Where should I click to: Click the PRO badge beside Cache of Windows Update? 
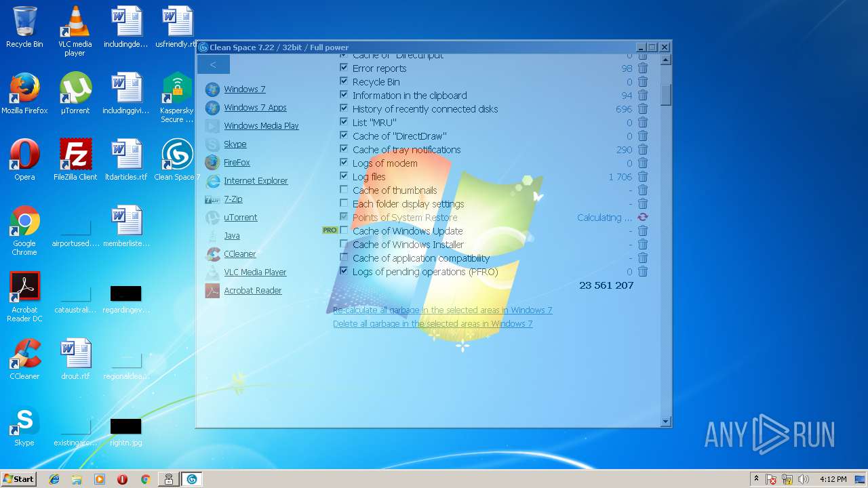[x=330, y=230]
